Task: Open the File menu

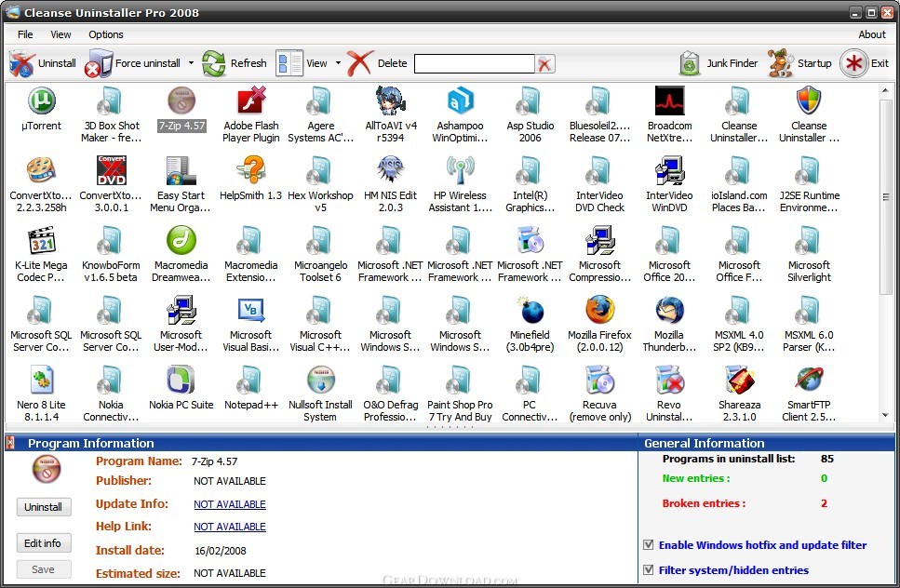Action: 25,34
